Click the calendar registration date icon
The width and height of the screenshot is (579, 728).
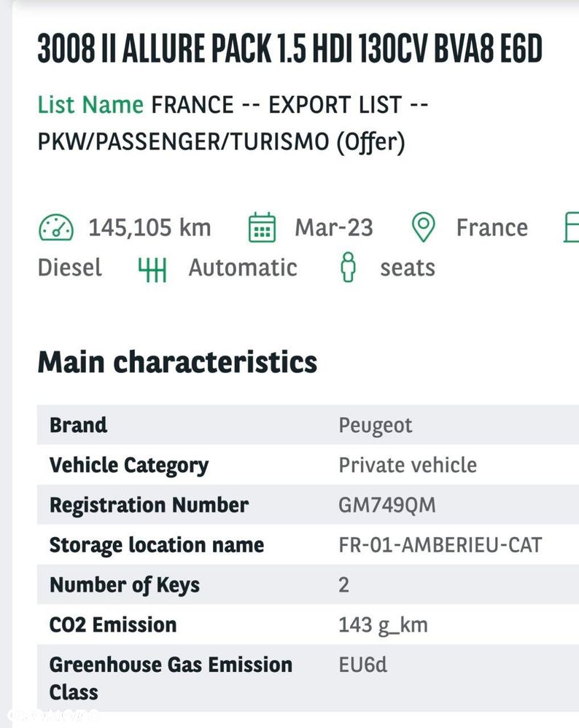[262, 227]
